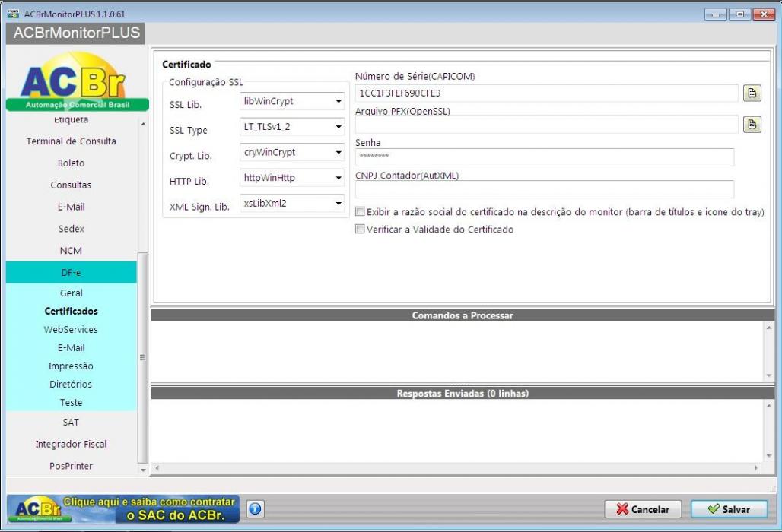
Task: Click the sidebar scrollbar thumb
Action: point(143,357)
